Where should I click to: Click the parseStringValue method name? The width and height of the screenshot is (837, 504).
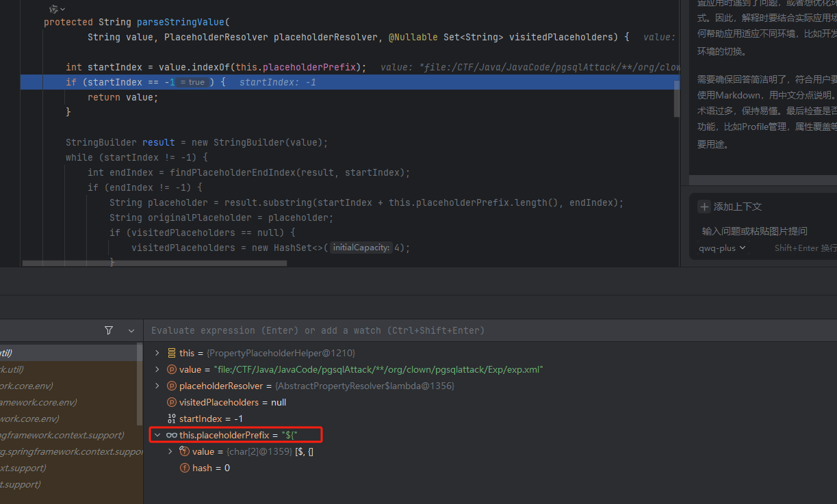pos(179,22)
